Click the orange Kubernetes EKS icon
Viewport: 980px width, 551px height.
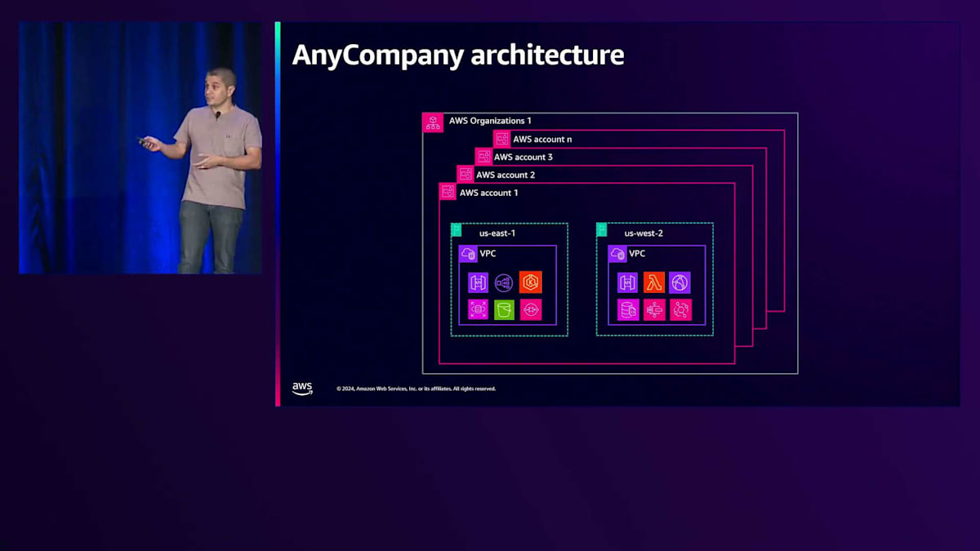click(x=531, y=282)
